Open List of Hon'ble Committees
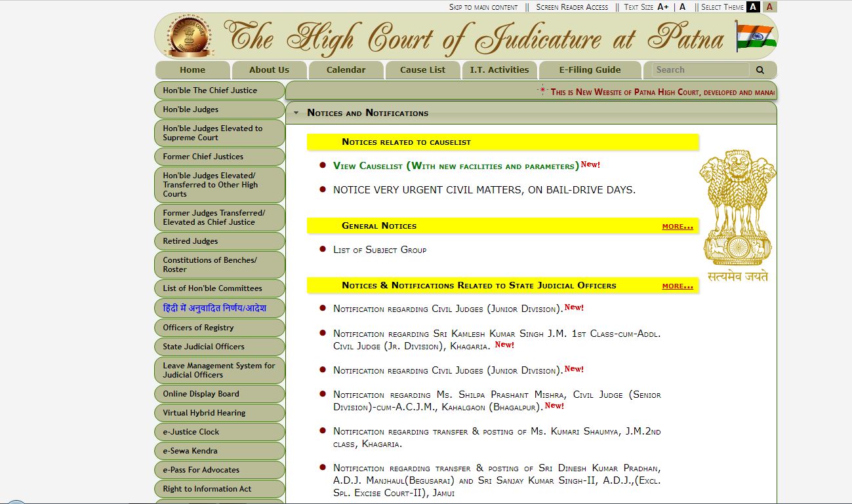Viewport: 852px width, 504px height. click(220, 288)
